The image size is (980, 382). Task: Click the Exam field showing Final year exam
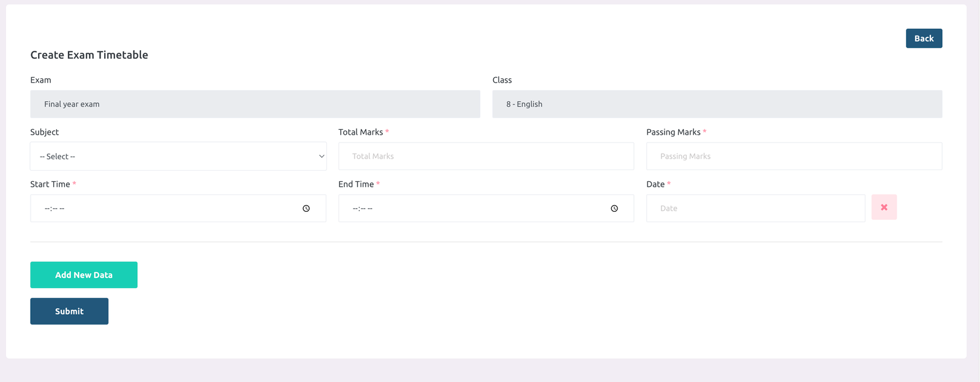point(255,104)
